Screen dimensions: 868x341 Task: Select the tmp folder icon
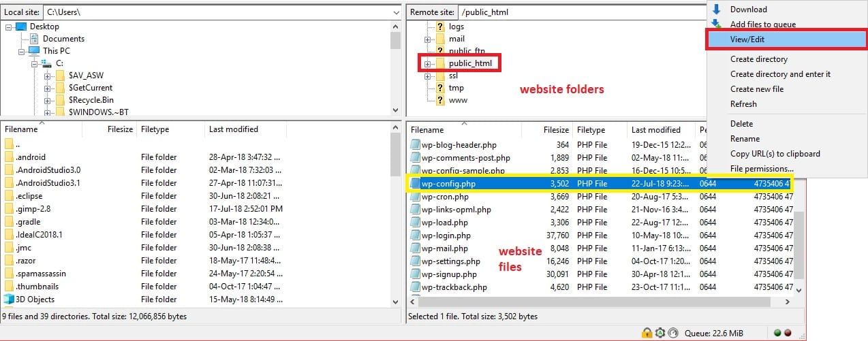tap(440, 88)
